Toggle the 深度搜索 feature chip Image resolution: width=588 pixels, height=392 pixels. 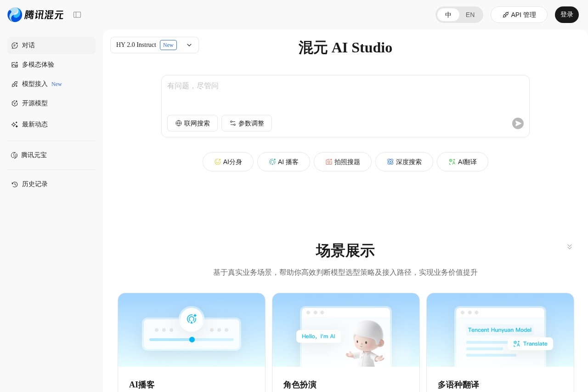point(404,162)
